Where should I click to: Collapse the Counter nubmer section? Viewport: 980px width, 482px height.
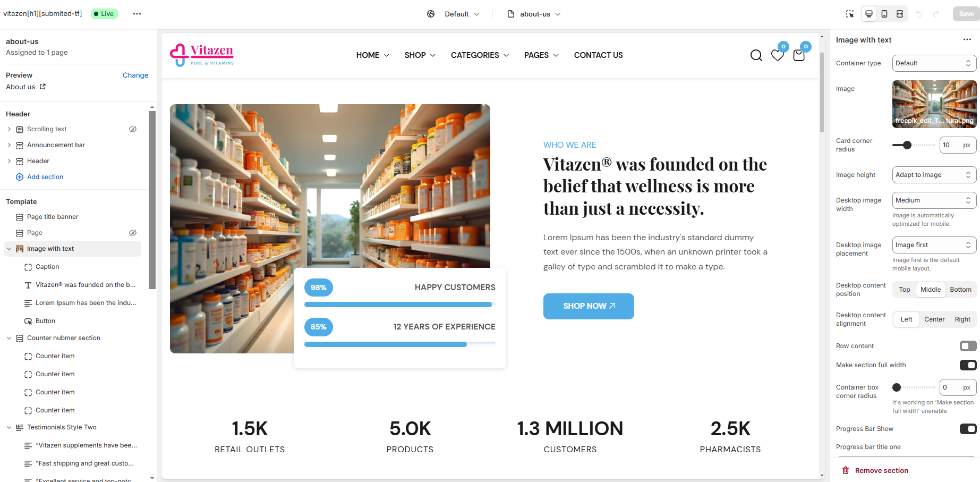click(9, 338)
